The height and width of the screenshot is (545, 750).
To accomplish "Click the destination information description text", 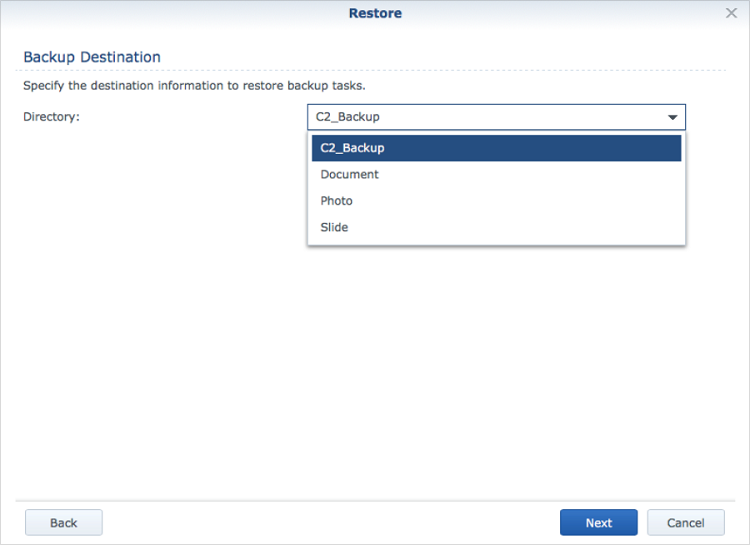I will 194,86.
